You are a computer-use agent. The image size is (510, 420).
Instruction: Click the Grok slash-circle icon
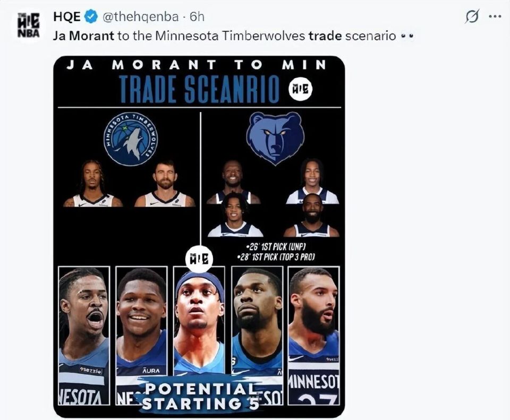[x=472, y=16]
